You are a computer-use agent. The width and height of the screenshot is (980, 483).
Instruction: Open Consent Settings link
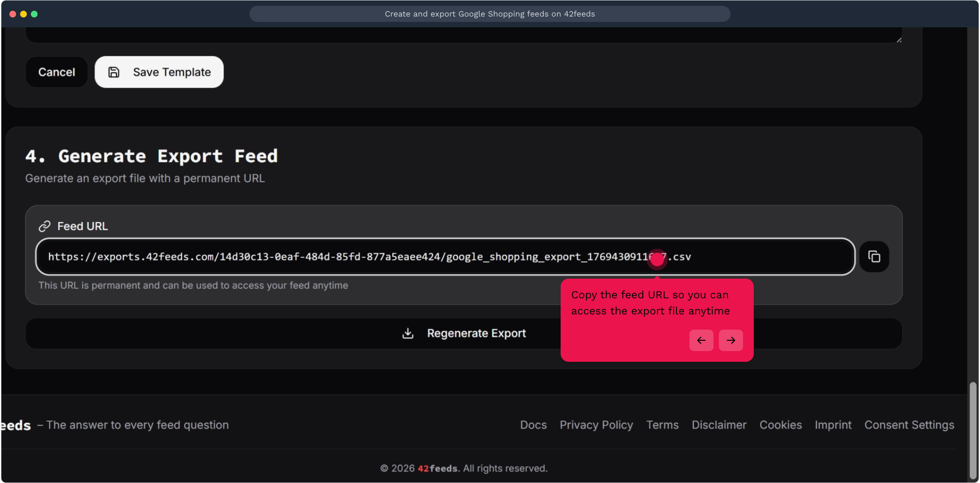pyautogui.click(x=909, y=425)
